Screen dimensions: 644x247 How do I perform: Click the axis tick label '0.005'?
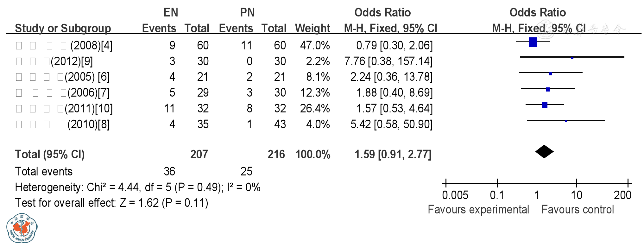click(455, 195)
